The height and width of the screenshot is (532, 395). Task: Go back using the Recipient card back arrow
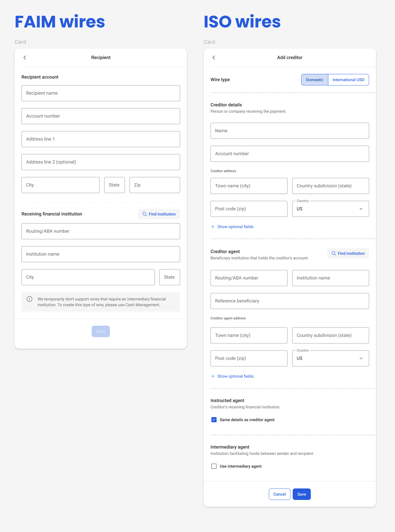tap(25, 57)
